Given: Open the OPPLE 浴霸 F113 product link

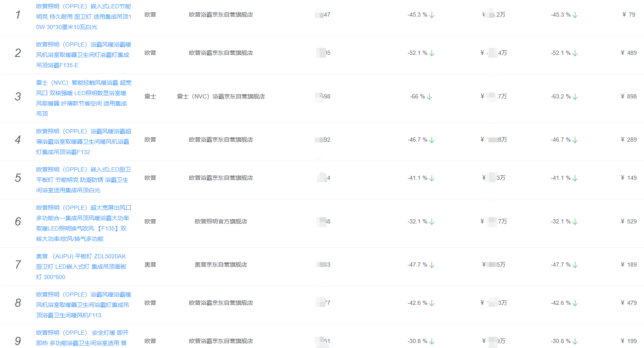Looking at the screenshot, I should pyautogui.click(x=83, y=305).
